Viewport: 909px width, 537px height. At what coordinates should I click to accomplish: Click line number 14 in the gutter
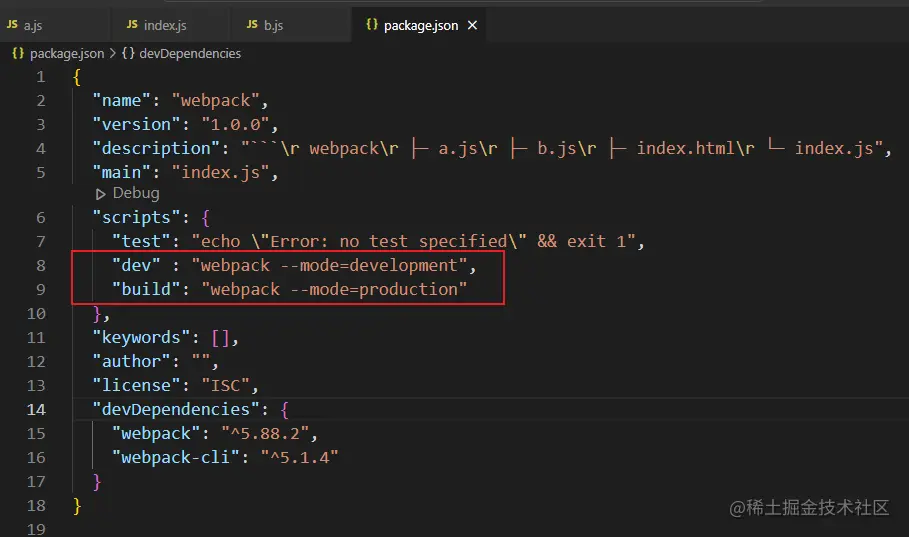click(36, 409)
